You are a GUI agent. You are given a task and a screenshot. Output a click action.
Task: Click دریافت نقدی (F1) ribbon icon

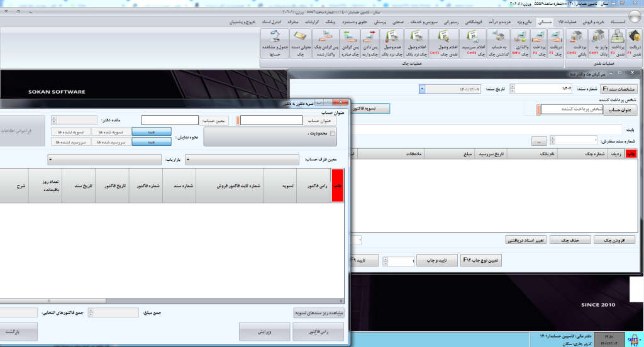(x=635, y=43)
